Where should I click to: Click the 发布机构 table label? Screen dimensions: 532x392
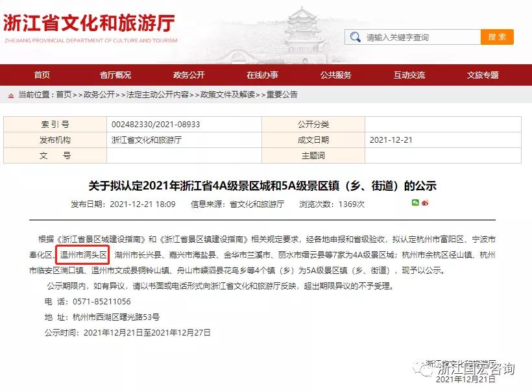pyautogui.click(x=55, y=140)
